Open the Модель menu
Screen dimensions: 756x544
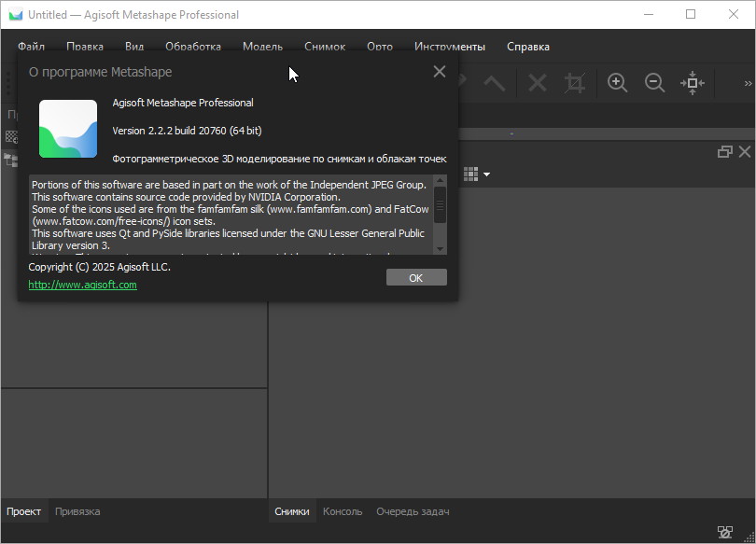point(263,47)
